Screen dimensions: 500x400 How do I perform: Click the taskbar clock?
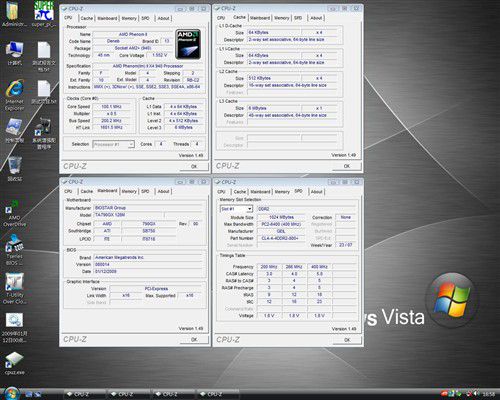[x=489, y=394]
